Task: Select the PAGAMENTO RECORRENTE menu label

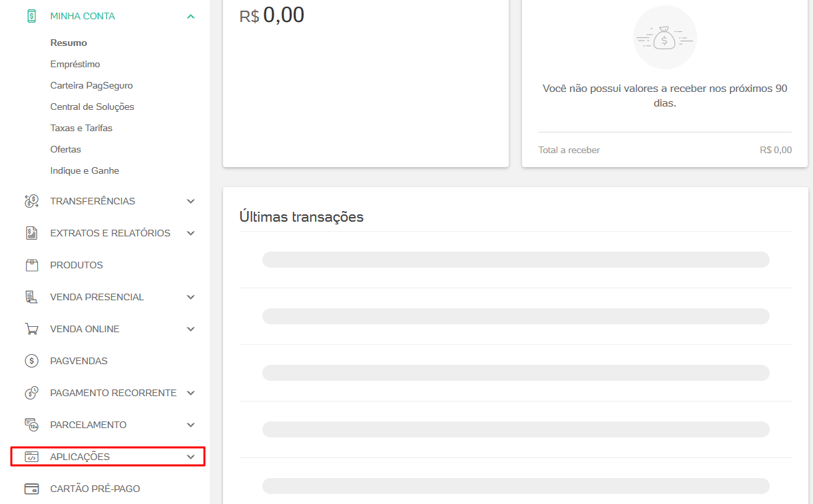Action: 113,393
